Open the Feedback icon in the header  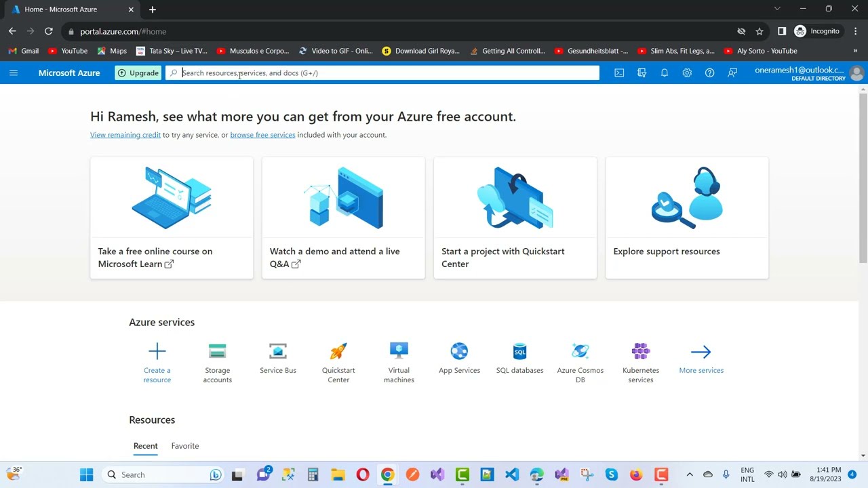pyautogui.click(x=732, y=73)
